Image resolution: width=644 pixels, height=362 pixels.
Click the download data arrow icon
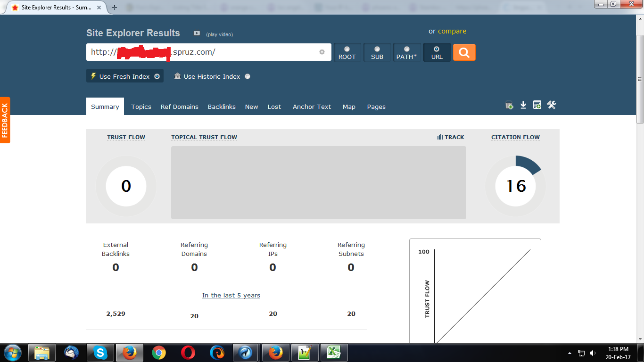[x=523, y=105]
